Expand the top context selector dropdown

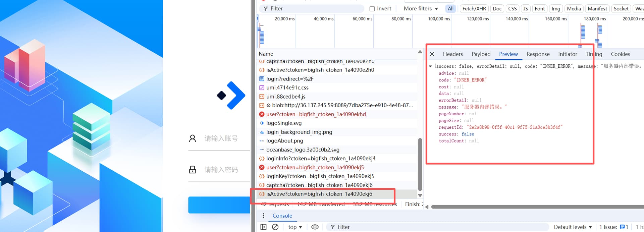click(x=295, y=227)
